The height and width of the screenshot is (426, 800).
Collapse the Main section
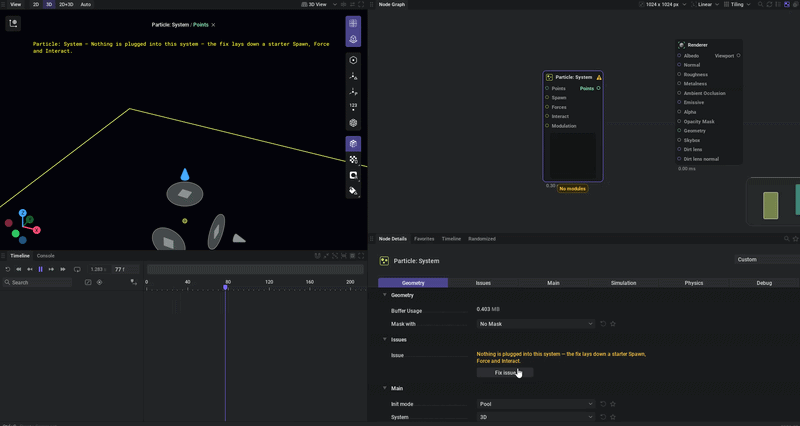[385, 389]
